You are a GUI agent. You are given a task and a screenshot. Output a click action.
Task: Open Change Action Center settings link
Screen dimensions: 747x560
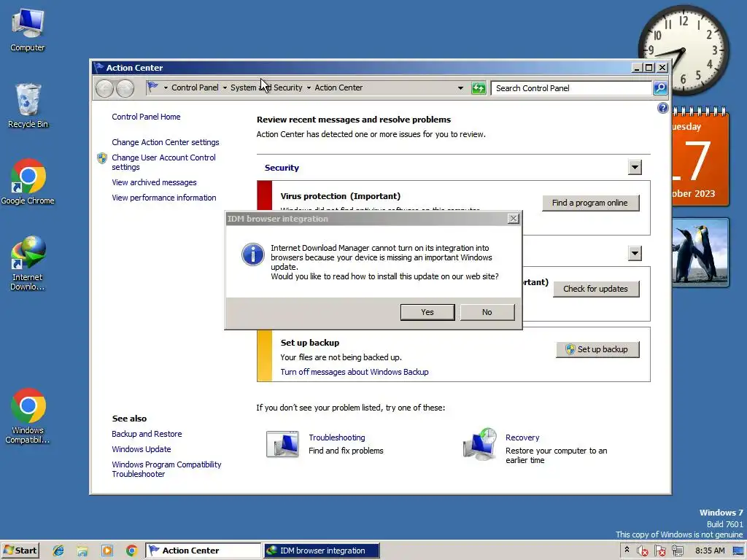[x=166, y=142]
